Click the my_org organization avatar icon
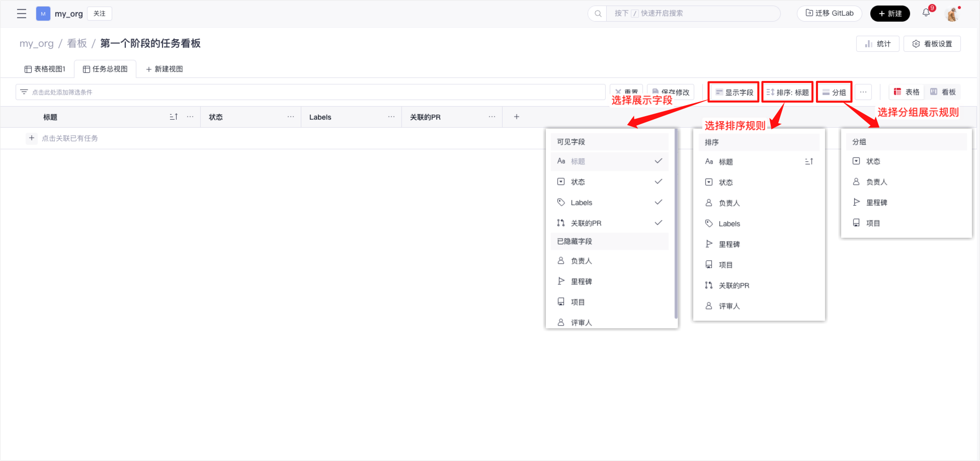The height and width of the screenshot is (461, 980). click(x=43, y=14)
